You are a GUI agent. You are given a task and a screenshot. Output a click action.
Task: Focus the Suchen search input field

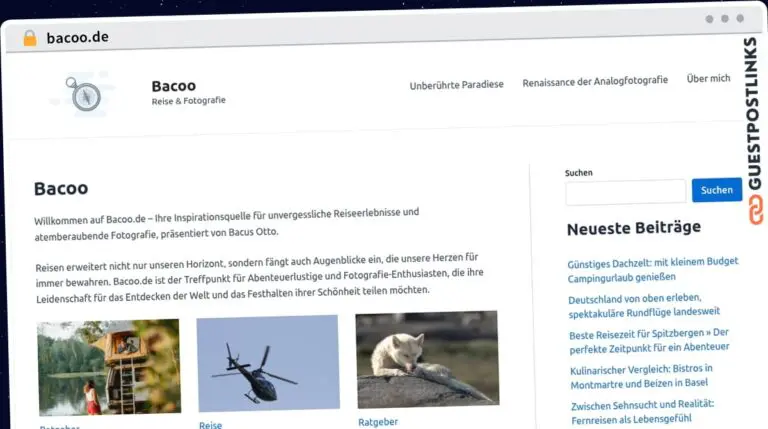[x=625, y=191]
